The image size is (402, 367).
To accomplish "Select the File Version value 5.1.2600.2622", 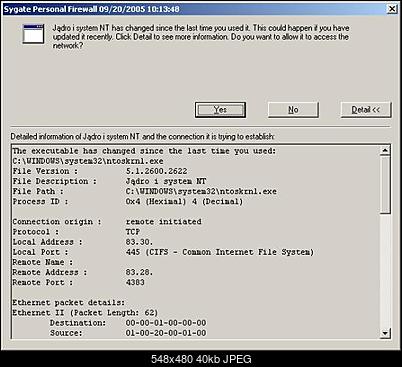I will (156, 171).
